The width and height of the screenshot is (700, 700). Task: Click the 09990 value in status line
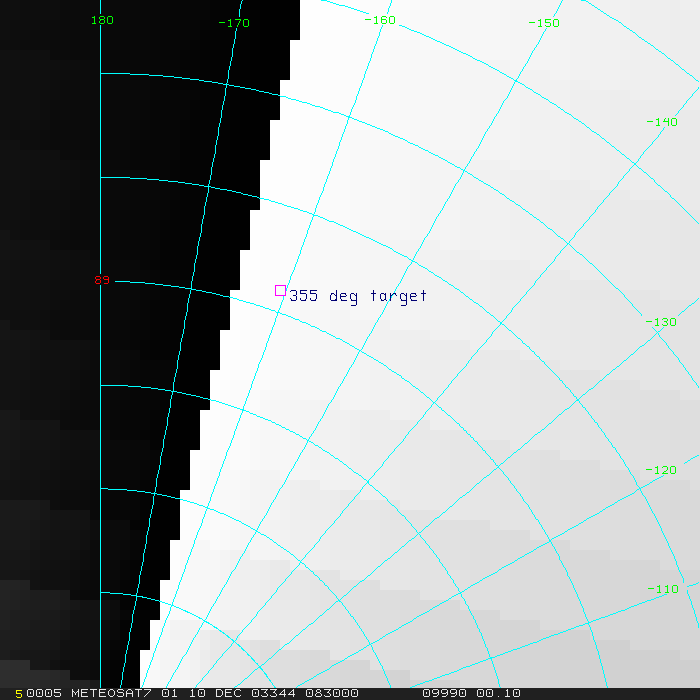click(x=445, y=693)
